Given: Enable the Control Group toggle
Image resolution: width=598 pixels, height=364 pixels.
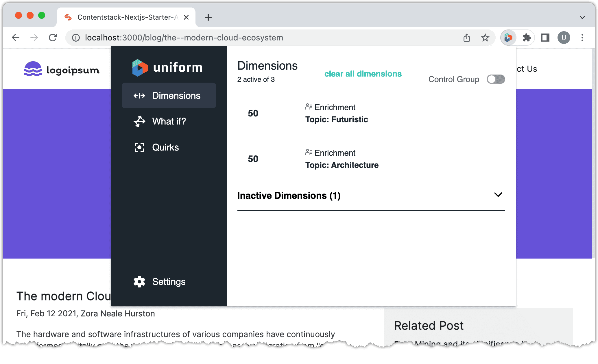Looking at the screenshot, I should click(x=496, y=79).
